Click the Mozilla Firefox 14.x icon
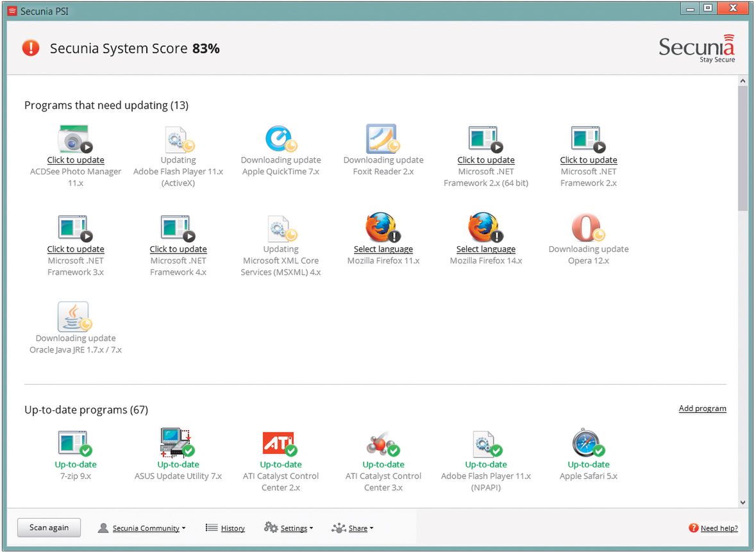The height and width of the screenshot is (552, 756). coord(485,228)
